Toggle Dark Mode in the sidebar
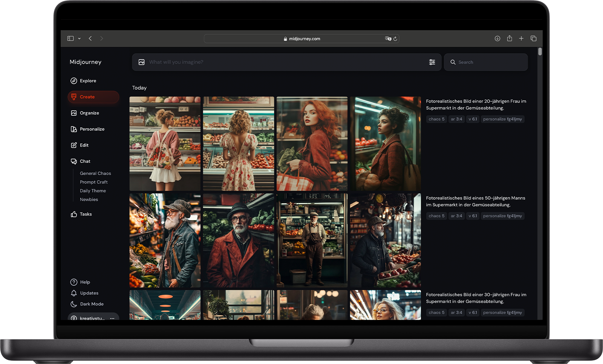The image size is (603, 364). click(x=92, y=304)
